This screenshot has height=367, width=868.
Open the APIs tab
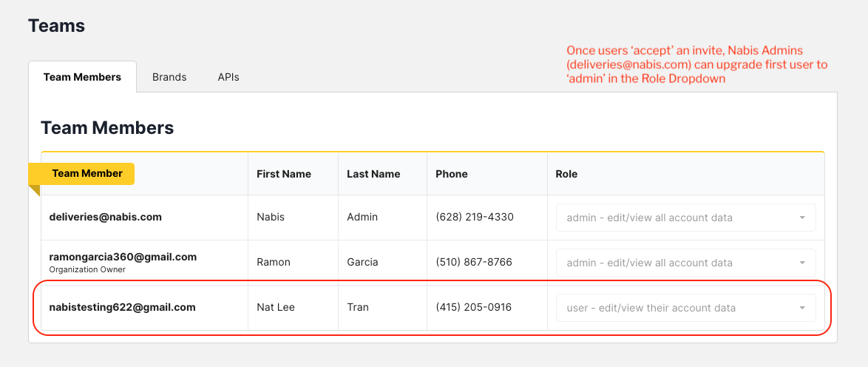(x=228, y=77)
